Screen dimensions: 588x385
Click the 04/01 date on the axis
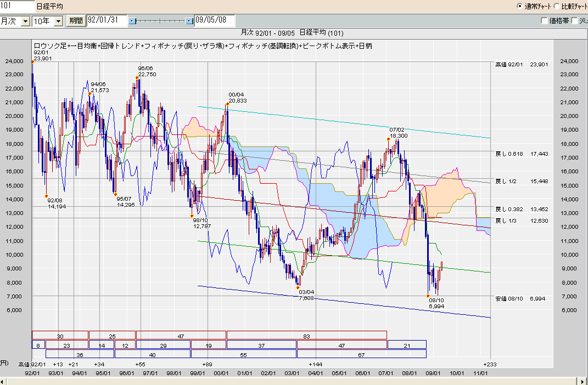click(315, 373)
